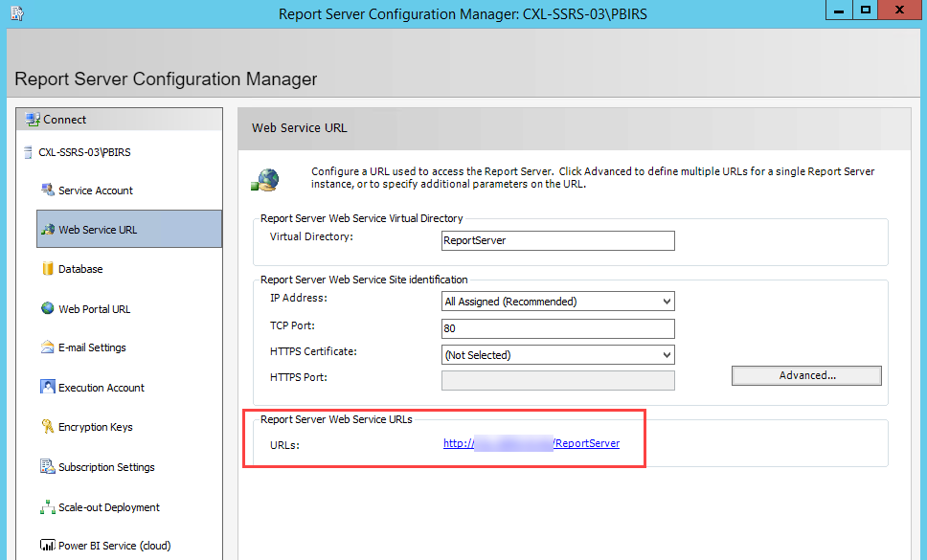The width and height of the screenshot is (927, 560).
Task: Click the Database cylinder icon
Action: (48, 268)
